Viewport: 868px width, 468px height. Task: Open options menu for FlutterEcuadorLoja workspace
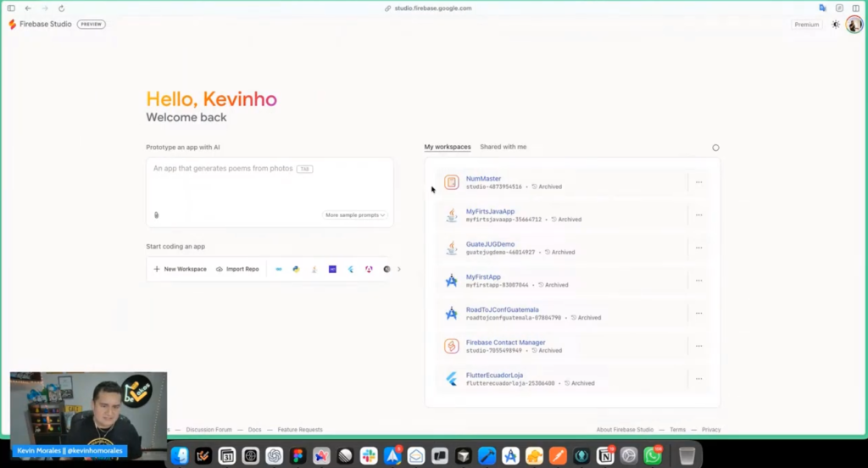point(698,379)
